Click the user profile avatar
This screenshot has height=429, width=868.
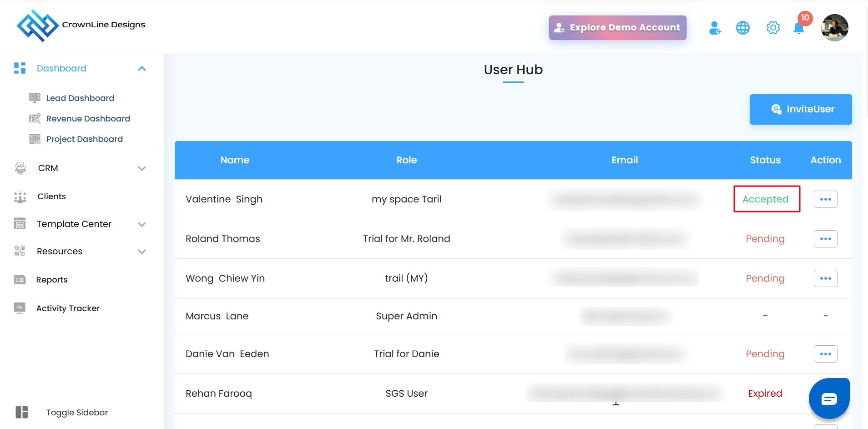tap(834, 28)
